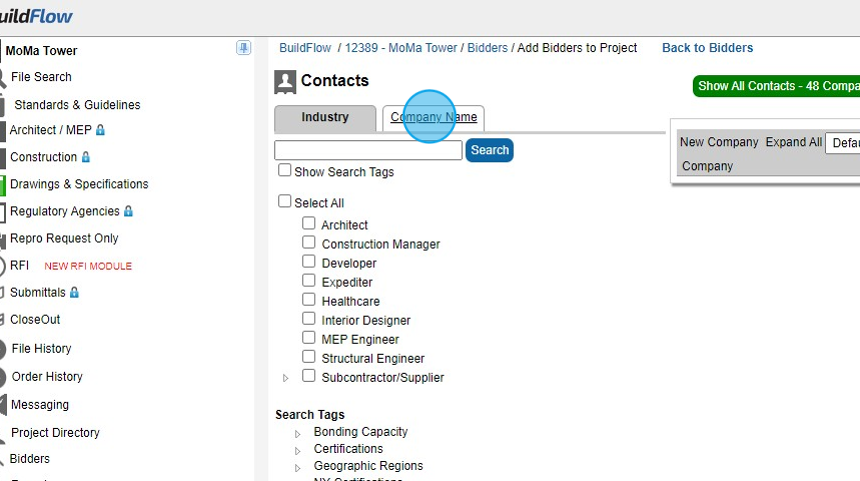
Task: Click Expand All link
Action: coord(794,142)
